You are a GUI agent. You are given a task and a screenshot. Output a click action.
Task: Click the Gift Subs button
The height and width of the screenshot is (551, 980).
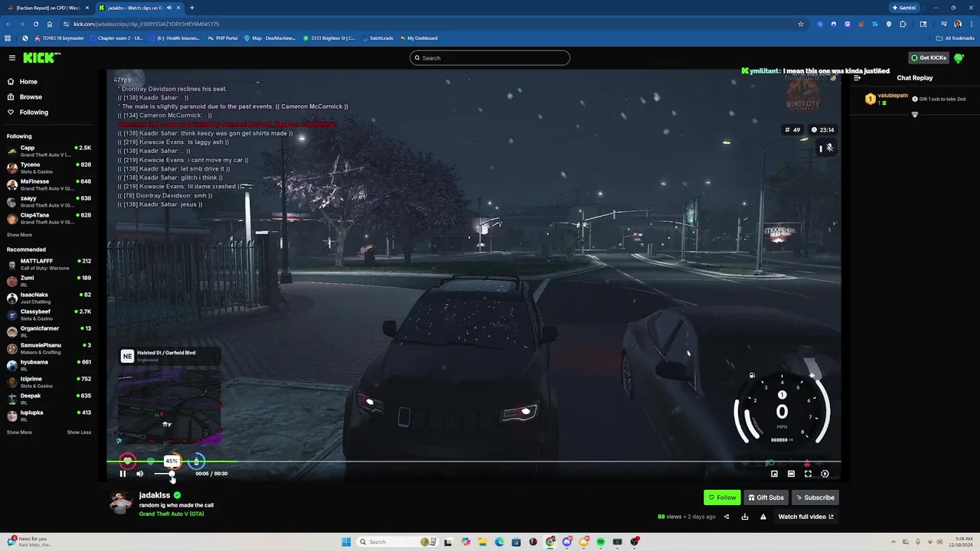point(766,497)
